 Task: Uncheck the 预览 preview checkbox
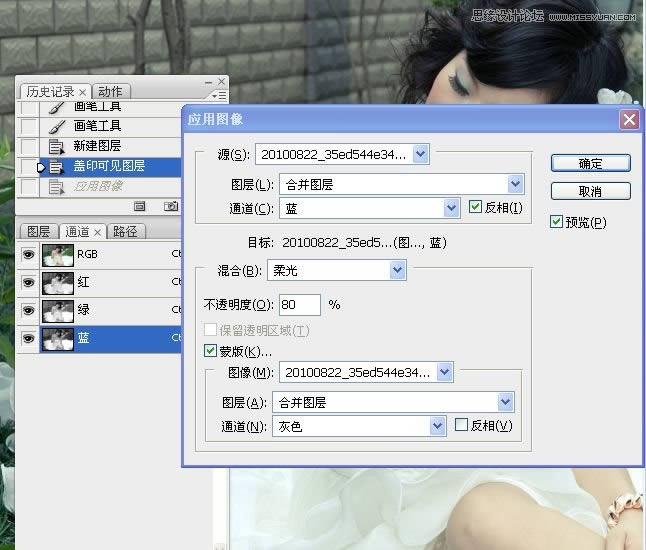[556, 222]
